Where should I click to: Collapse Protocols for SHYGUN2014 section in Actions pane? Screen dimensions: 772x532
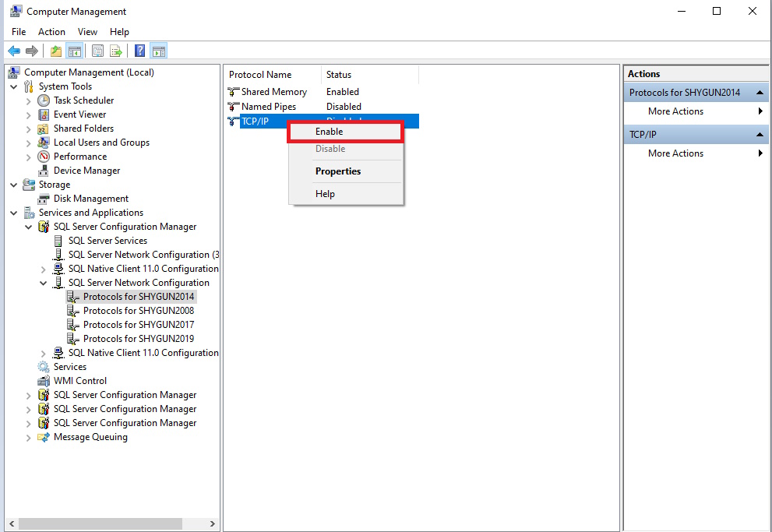click(760, 93)
